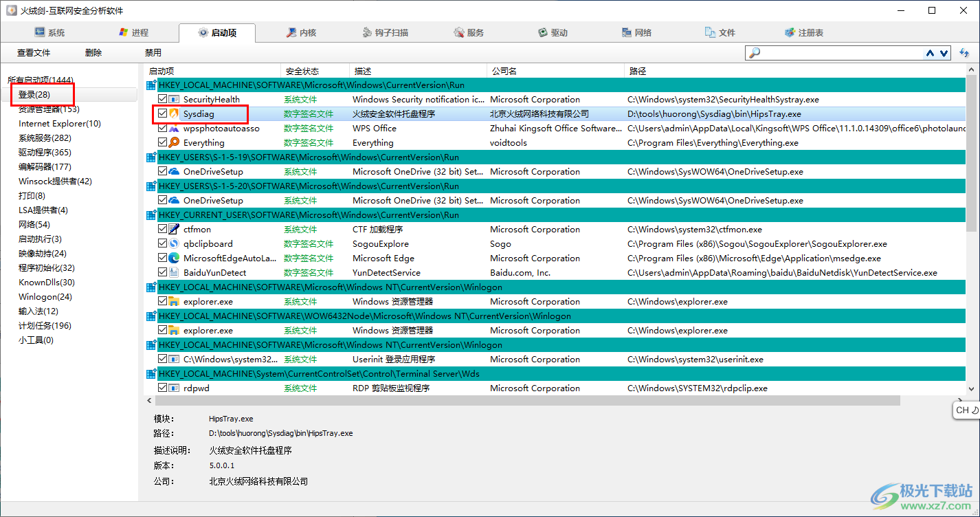The width and height of the screenshot is (980, 517).
Task: Click the Everything.exe path cell
Action: pos(713,143)
